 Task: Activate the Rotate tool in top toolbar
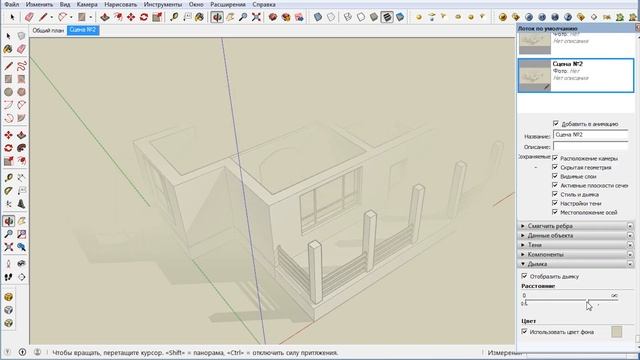coord(144,17)
